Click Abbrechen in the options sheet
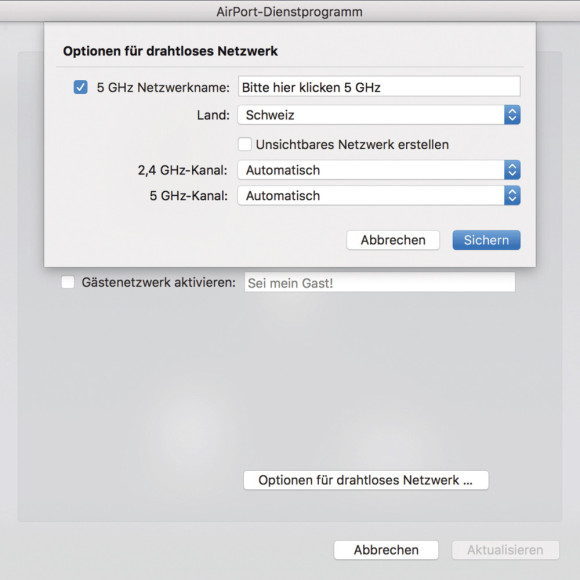The height and width of the screenshot is (580, 580). coord(393,240)
